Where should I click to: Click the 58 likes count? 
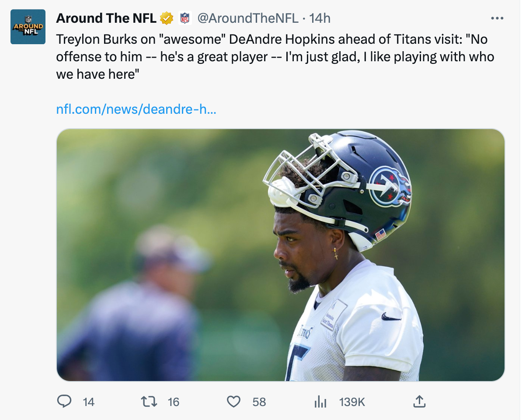[x=258, y=402]
